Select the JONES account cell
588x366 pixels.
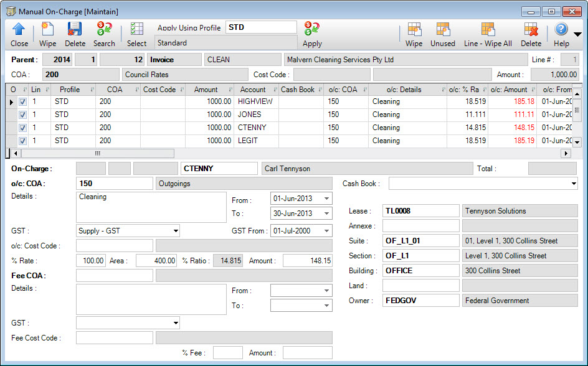point(256,115)
